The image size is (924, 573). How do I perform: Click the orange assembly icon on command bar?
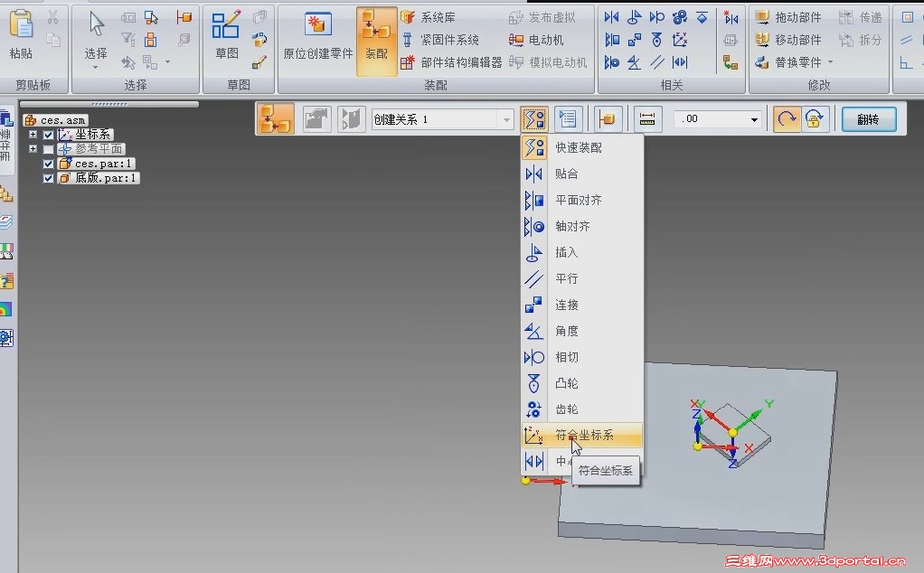pyautogui.click(x=275, y=119)
